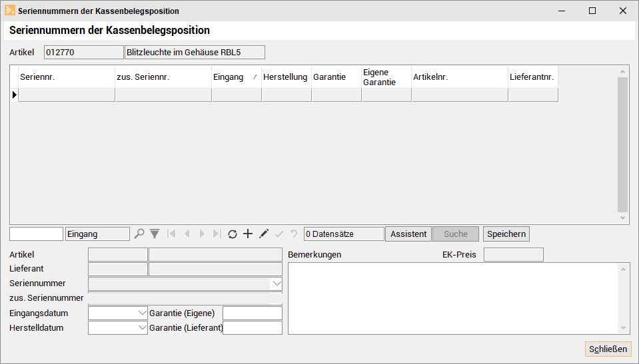Click Bemerkungen scrollbar up arrow

(623, 269)
